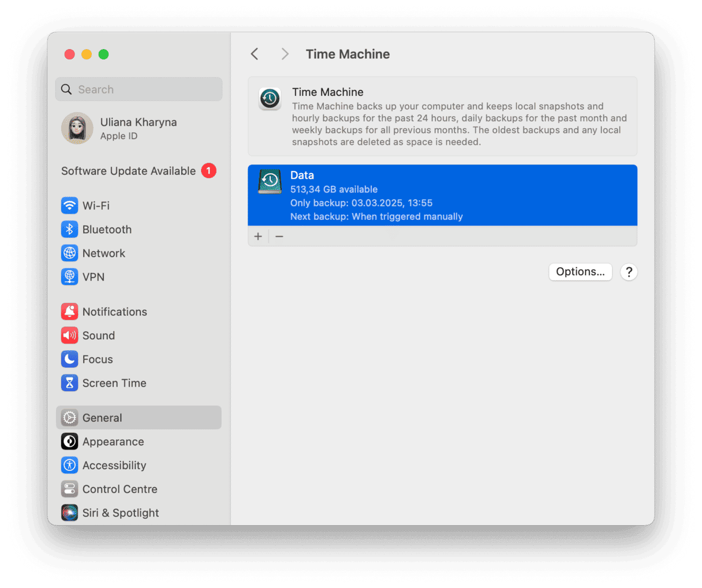Click the Time Machine heading in the info card

(327, 92)
